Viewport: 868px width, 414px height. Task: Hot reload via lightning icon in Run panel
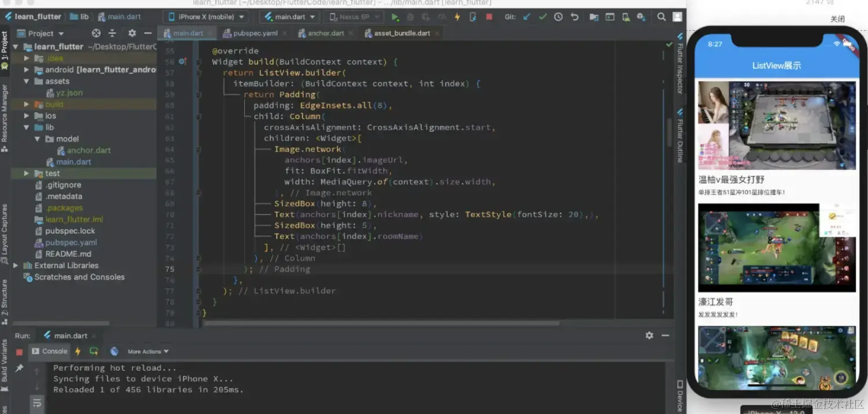tap(78, 352)
